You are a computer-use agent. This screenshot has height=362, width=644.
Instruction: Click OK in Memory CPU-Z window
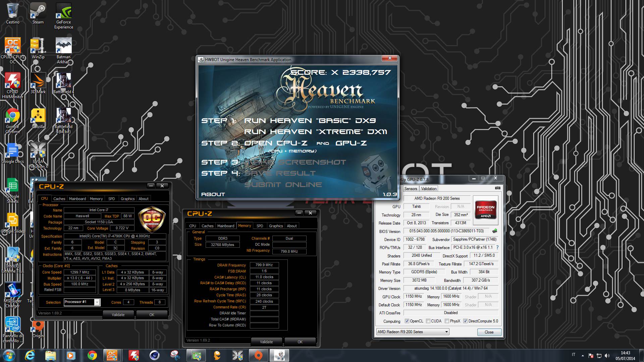point(300,342)
